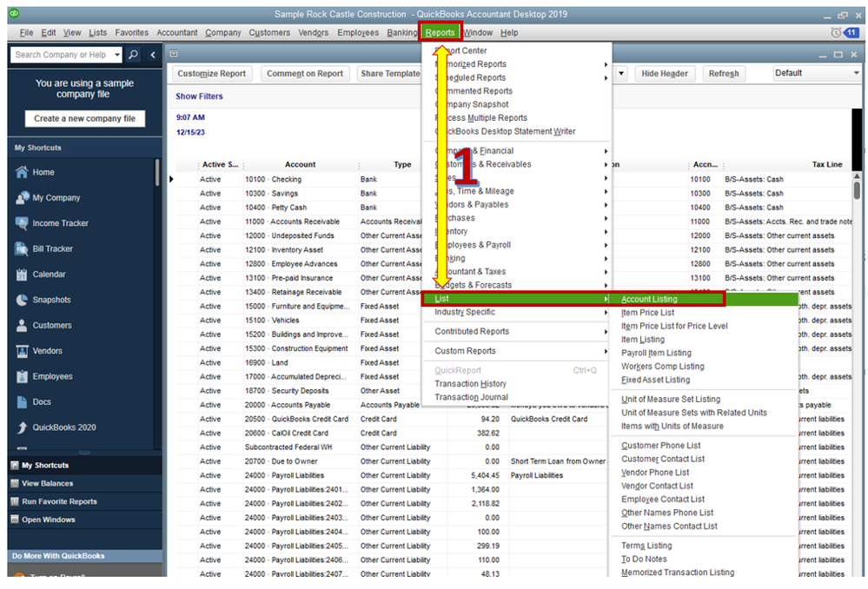Select Customer Phone List entry
Image resolution: width=868 pixels, height=589 pixels.
(x=660, y=446)
